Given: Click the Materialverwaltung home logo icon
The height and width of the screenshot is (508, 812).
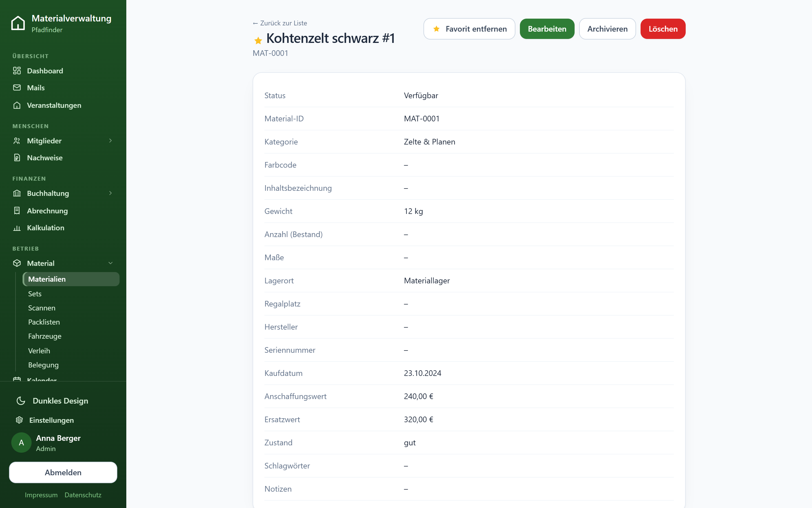Looking at the screenshot, I should click(x=18, y=23).
